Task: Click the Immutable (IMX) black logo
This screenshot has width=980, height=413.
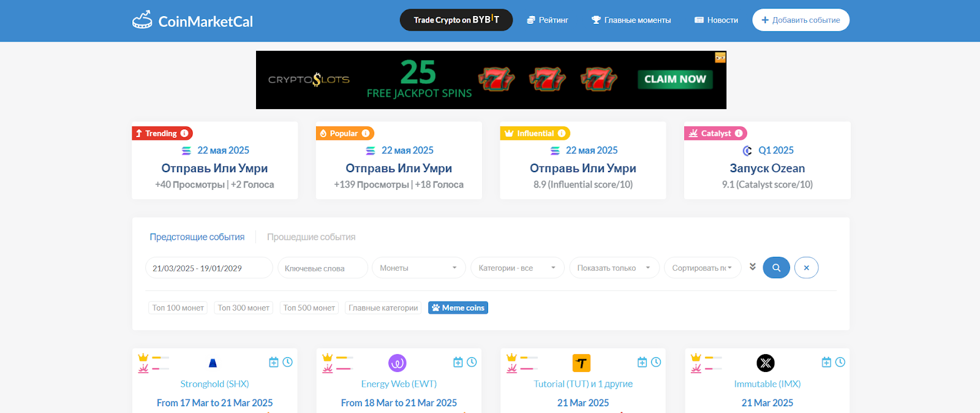Action: point(766,363)
